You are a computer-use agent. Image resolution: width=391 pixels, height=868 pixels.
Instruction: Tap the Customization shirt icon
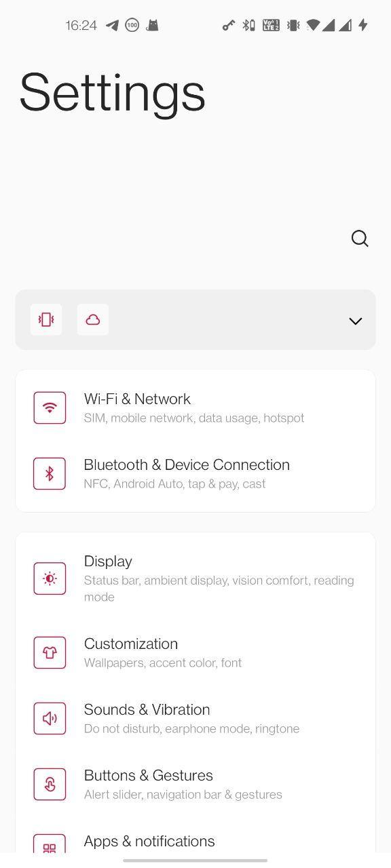coord(50,652)
